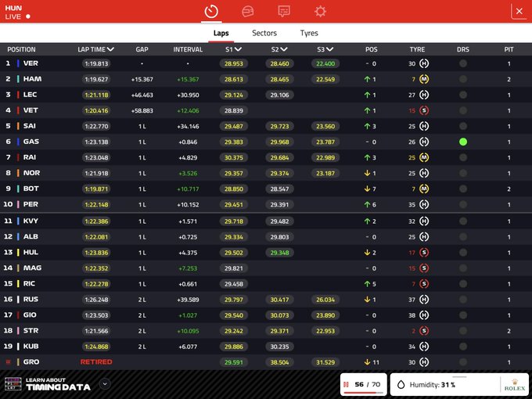
Task: Click RIC soft tyre icon
Action: pos(424,284)
